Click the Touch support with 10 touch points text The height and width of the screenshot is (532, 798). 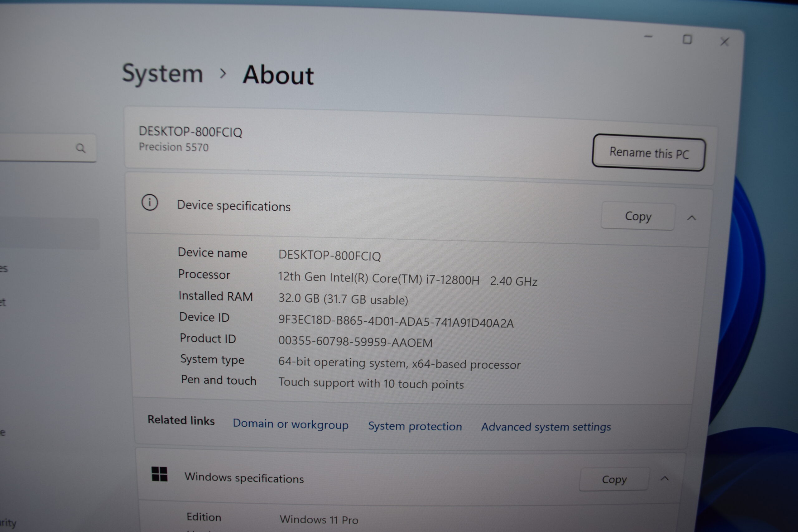coord(371,383)
